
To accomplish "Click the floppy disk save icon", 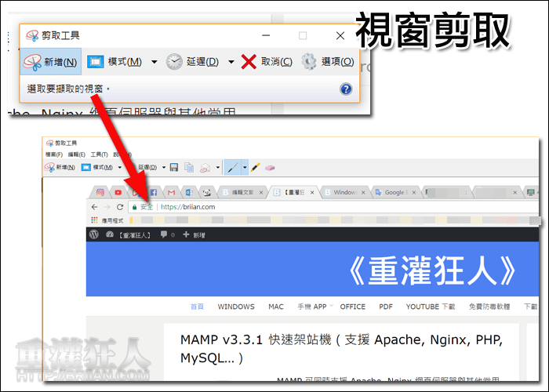I will point(173,167).
